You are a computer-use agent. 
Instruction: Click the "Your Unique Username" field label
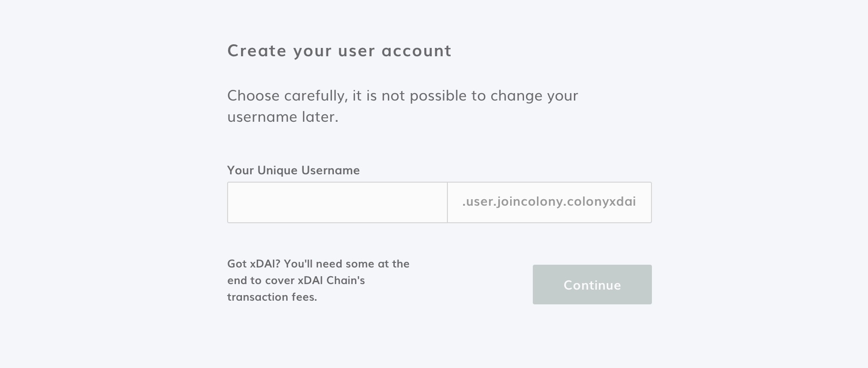293,170
